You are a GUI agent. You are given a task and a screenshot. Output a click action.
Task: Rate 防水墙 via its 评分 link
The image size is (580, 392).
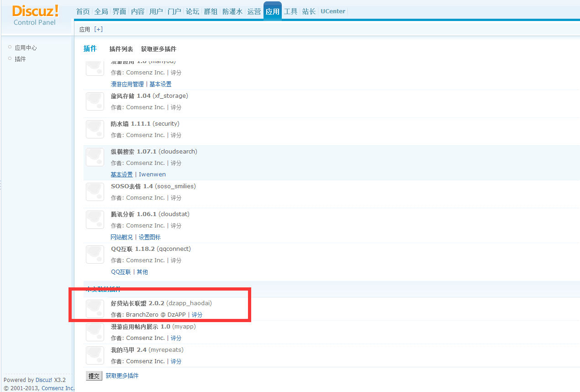click(x=176, y=135)
